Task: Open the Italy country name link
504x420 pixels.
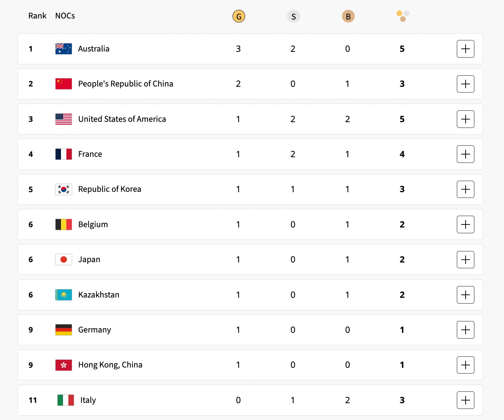Action: (88, 400)
